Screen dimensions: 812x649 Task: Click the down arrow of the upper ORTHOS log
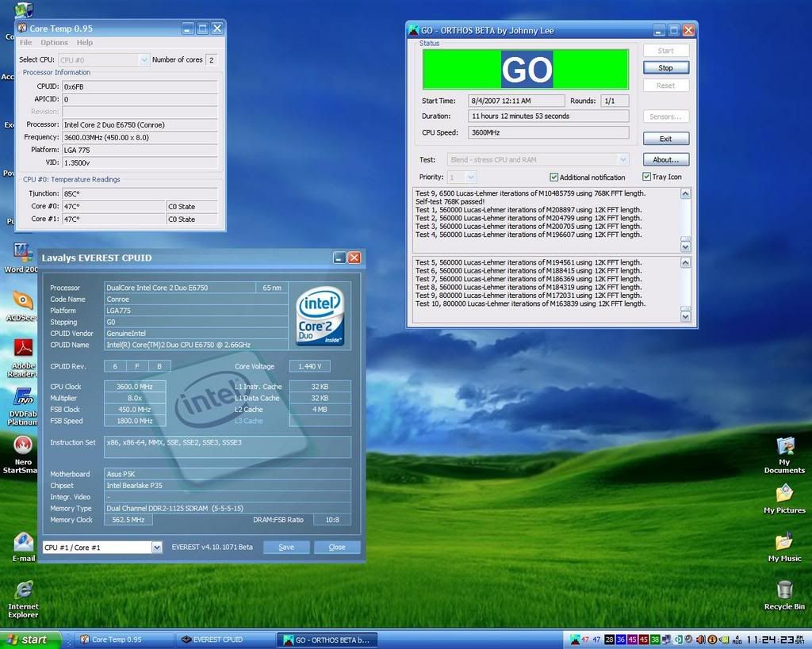click(686, 247)
